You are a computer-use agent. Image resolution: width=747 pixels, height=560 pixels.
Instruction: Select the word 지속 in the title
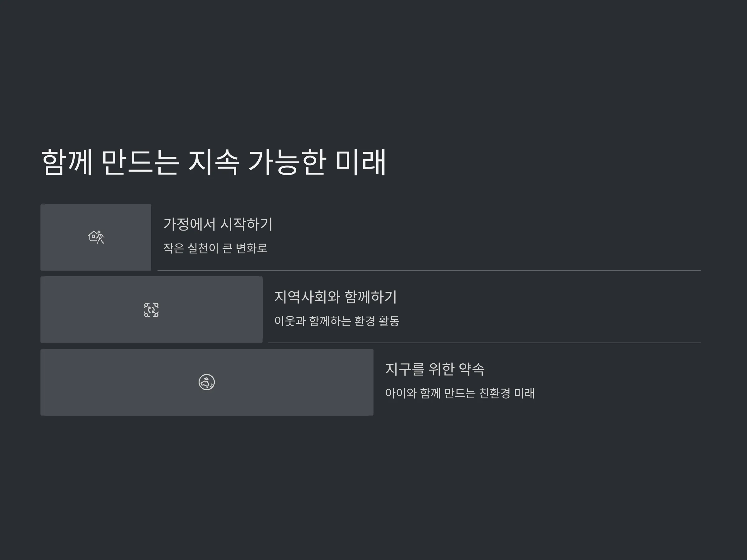click(x=214, y=162)
